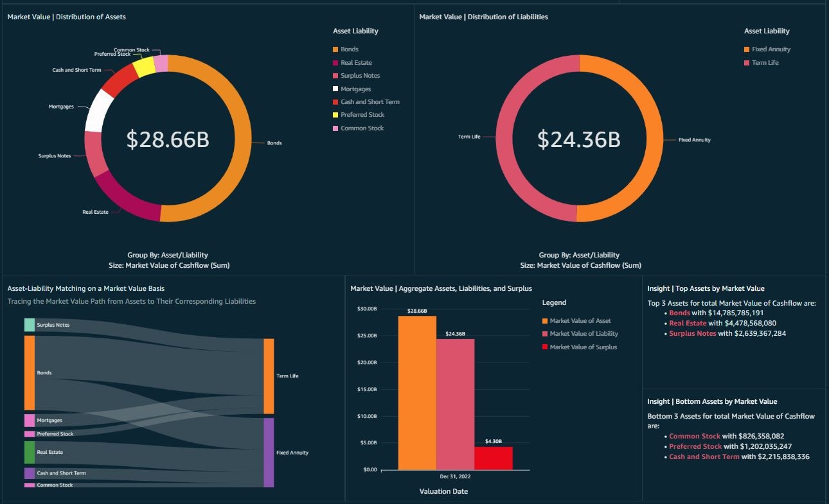
Task: Open the Bonds link in the Top Assets insight
Action: click(x=679, y=313)
